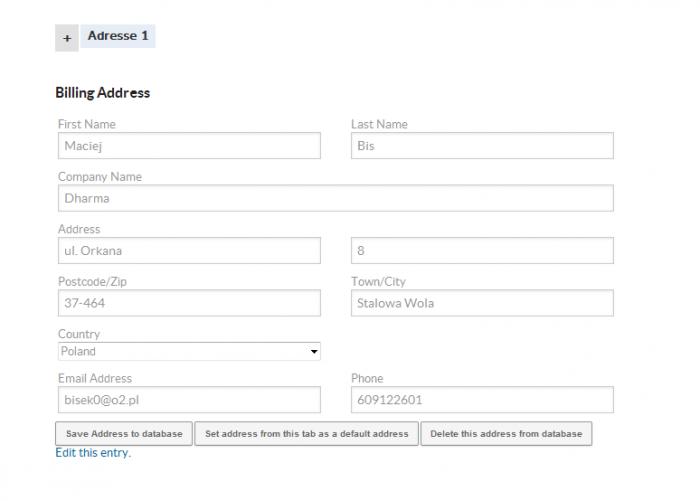Click the plus icon to add address
Viewport: 700px width, 501px height.
pos(67,38)
